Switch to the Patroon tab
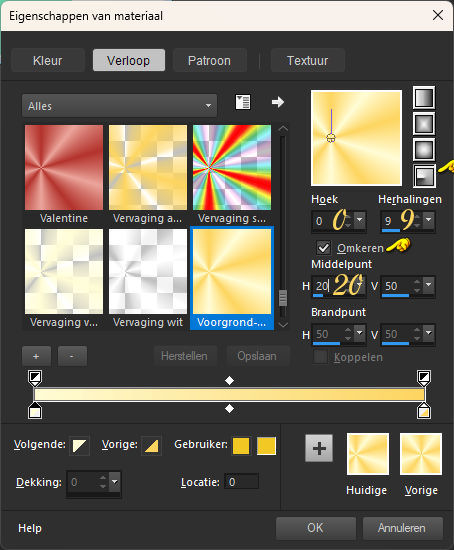This screenshot has width=454, height=550. (x=209, y=61)
